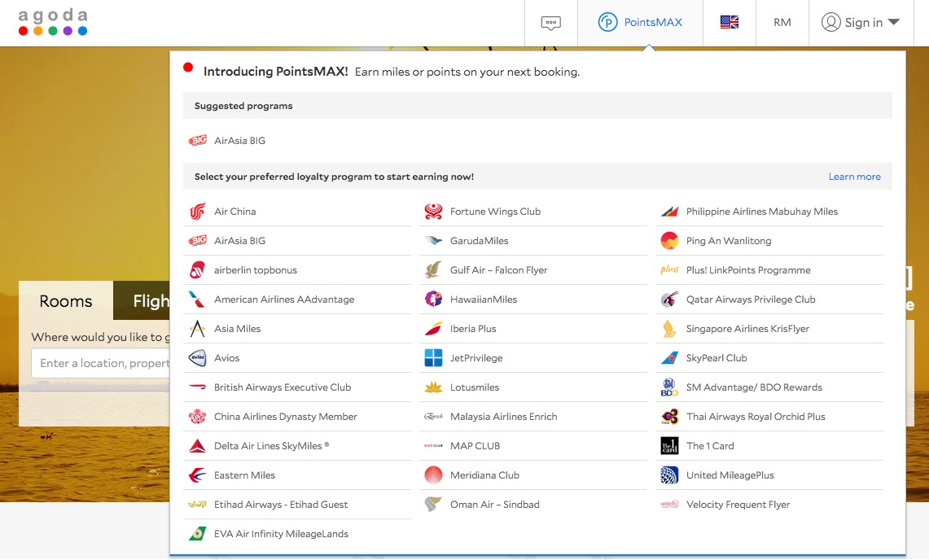Click the HawaiianMiles logo icon
Viewport: 929px width, 560px height.
[x=434, y=300]
